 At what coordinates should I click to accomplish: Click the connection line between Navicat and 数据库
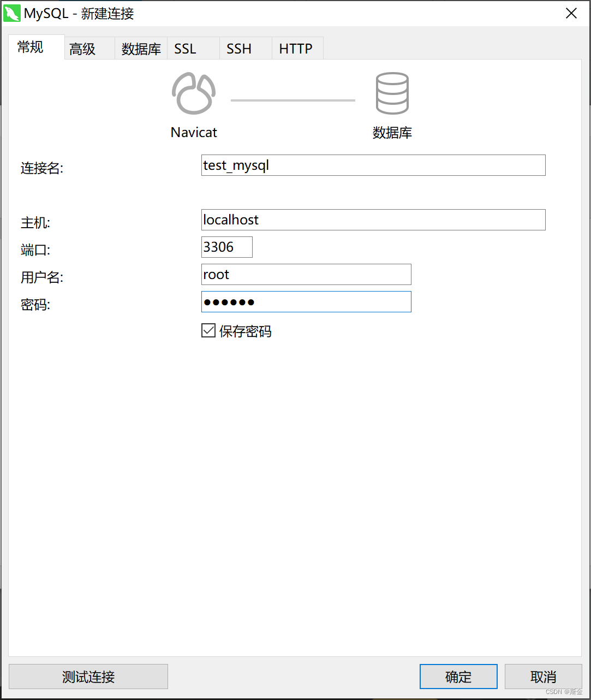point(292,100)
